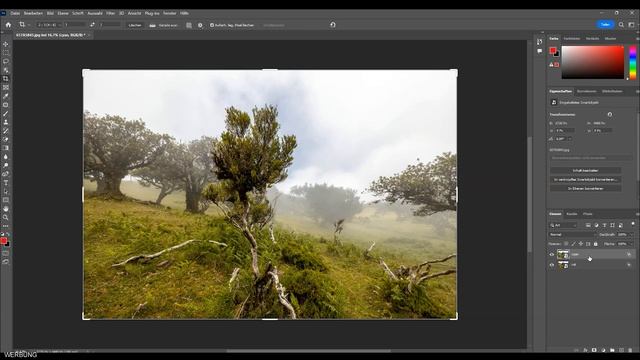Open the Crop tool preset picker arrow
The image size is (640, 360).
pyautogui.click(x=29, y=25)
